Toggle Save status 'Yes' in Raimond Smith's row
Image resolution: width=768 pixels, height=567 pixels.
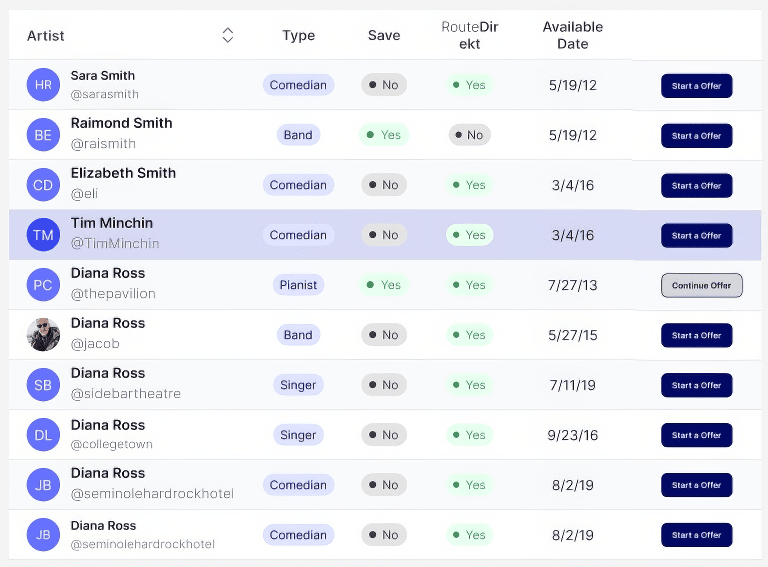pos(383,135)
